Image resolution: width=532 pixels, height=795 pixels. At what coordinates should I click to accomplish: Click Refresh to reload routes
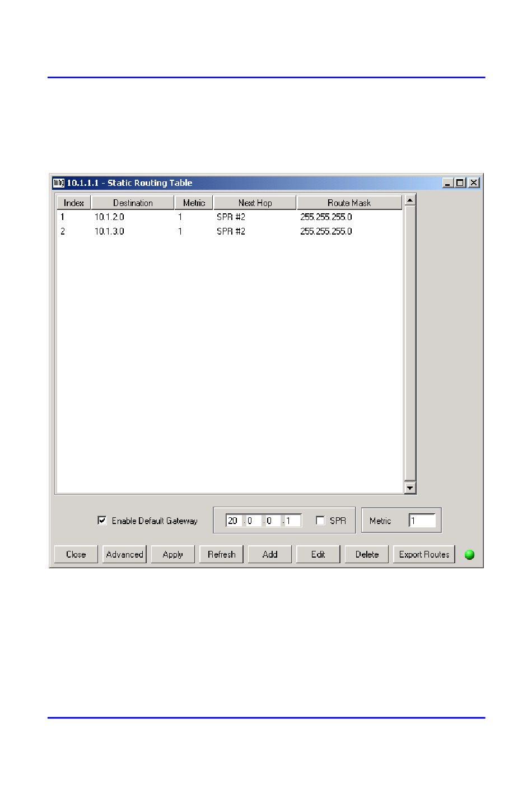point(221,554)
